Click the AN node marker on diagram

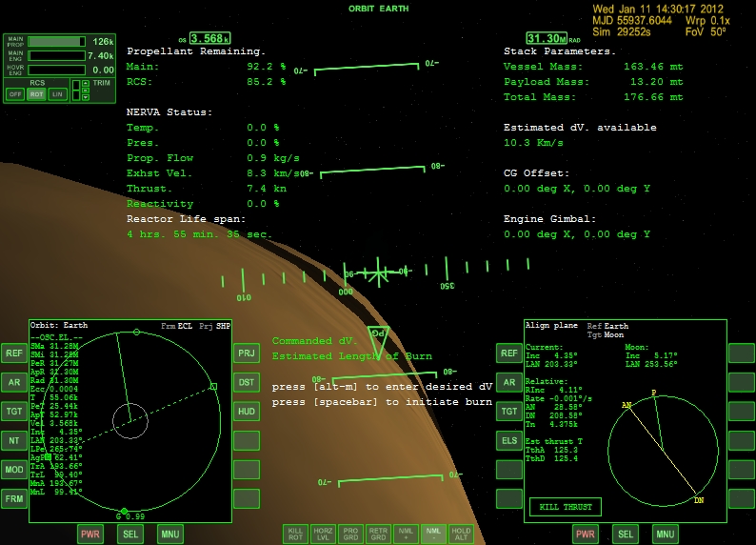coord(627,405)
